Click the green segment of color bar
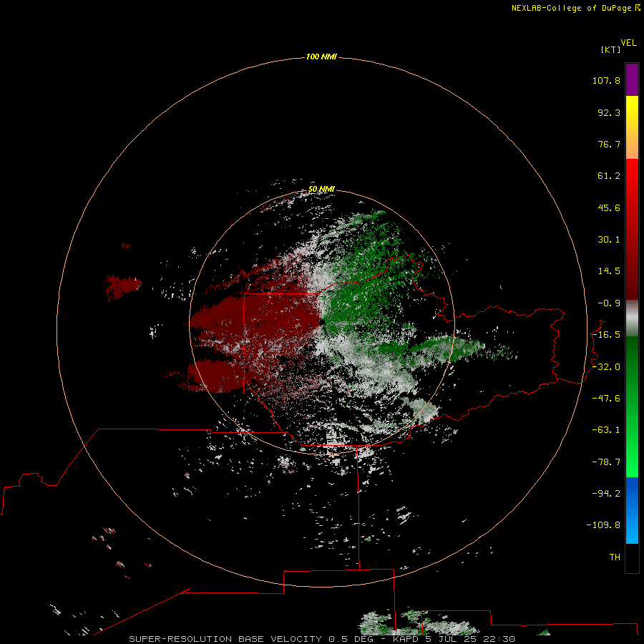 click(632, 406)
